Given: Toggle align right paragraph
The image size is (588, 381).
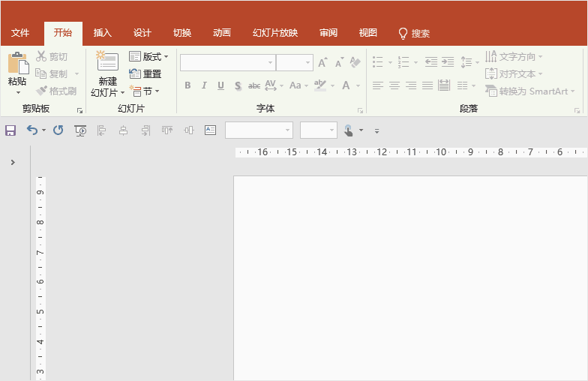Looking at the screenshot, I should [x=411, y=85].
